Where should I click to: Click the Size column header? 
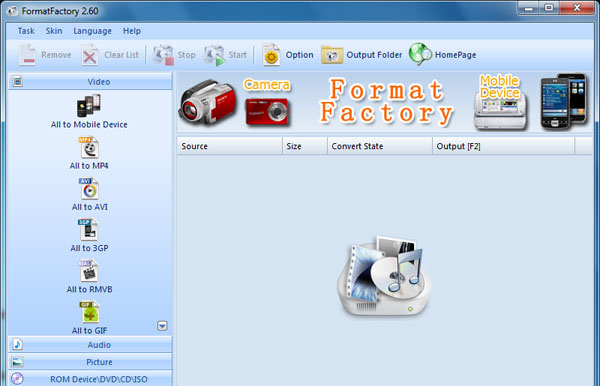click(305, 146)
